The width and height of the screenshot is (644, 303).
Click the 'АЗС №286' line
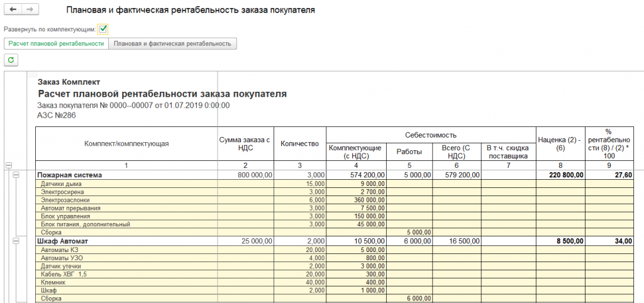[x=56, y=116]
